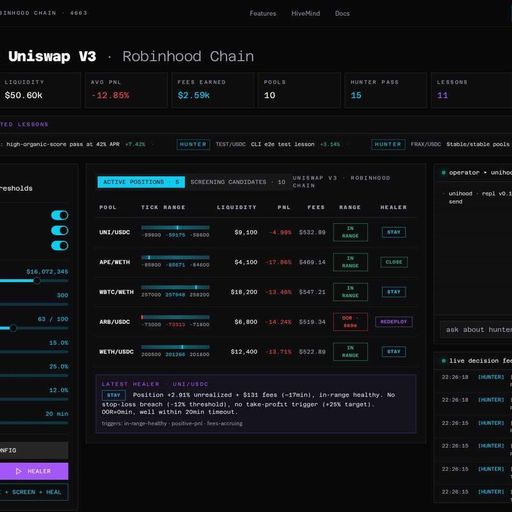The height and width of the screenshot is (512, 512).
Task: Adjust the 12.0% threshold slider
Action: point(33,399)
